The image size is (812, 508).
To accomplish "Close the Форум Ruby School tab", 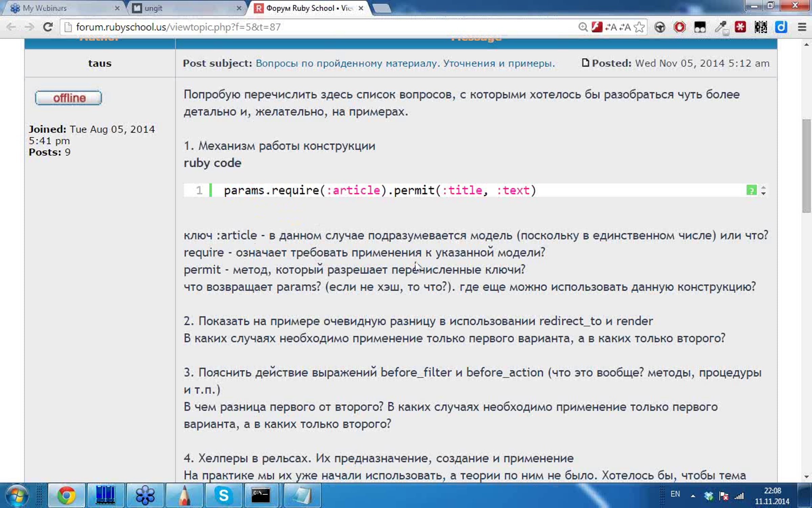I will coord(361,8).
